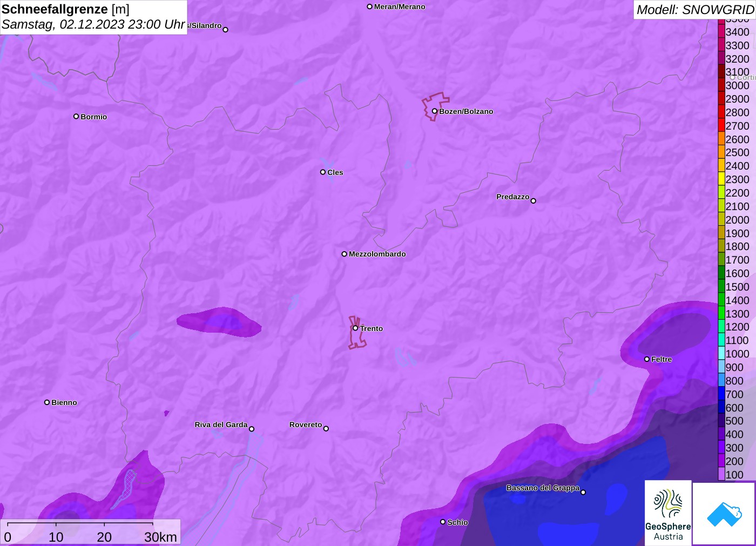
Task: Select the Riva del Garda marker dot
Action: (252, 429)
